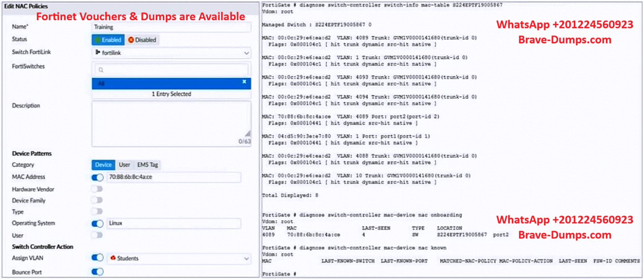Enable the Hardware Vendor toggle

click(97, 189)
